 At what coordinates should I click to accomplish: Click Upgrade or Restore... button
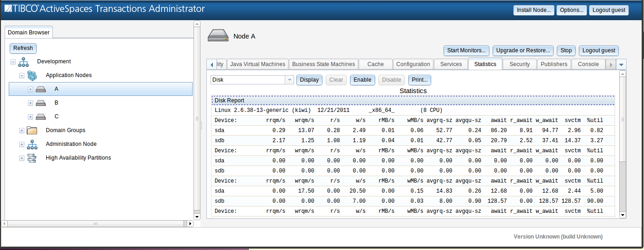[523, 50]
